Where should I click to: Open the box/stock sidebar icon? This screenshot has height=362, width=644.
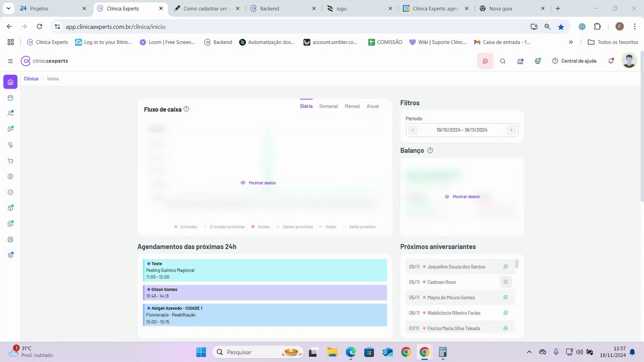point(11,208)
